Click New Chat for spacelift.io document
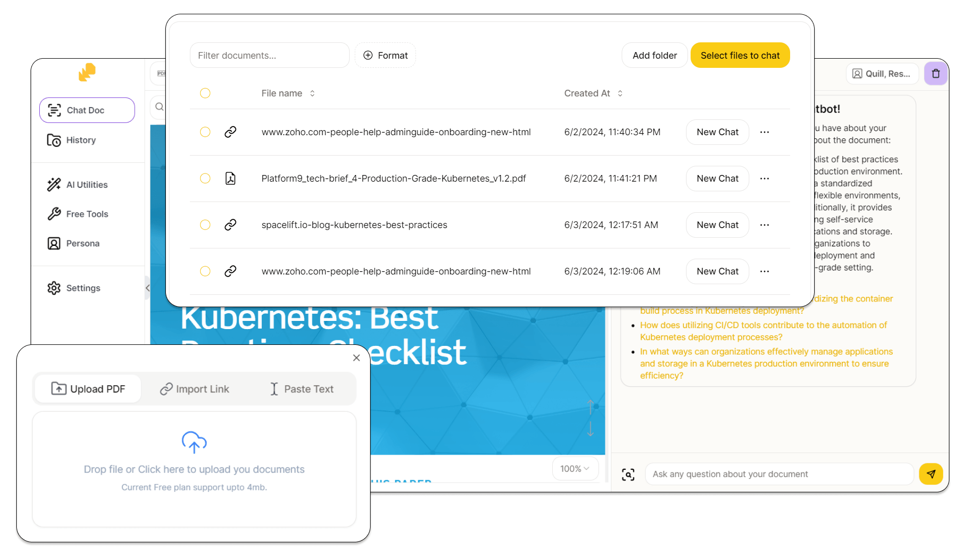The width and height of the screenshot is (980, 551). tap(717, 225)
